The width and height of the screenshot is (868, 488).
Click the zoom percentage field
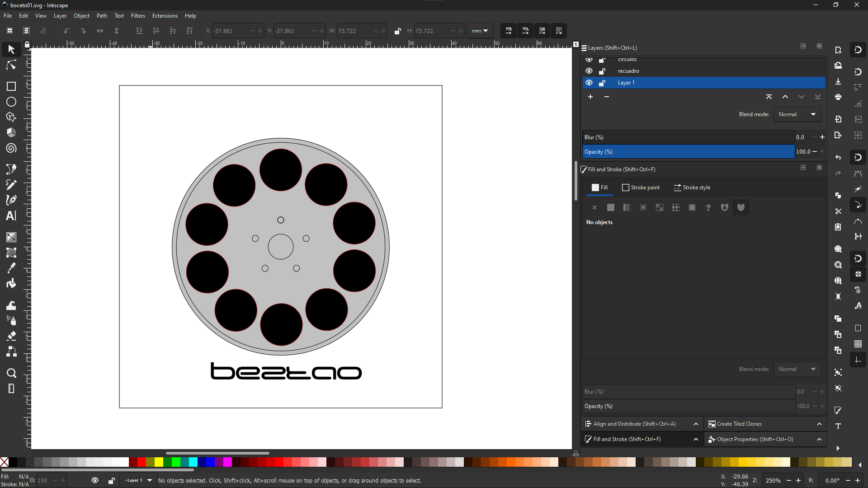[x=773, y=480]
